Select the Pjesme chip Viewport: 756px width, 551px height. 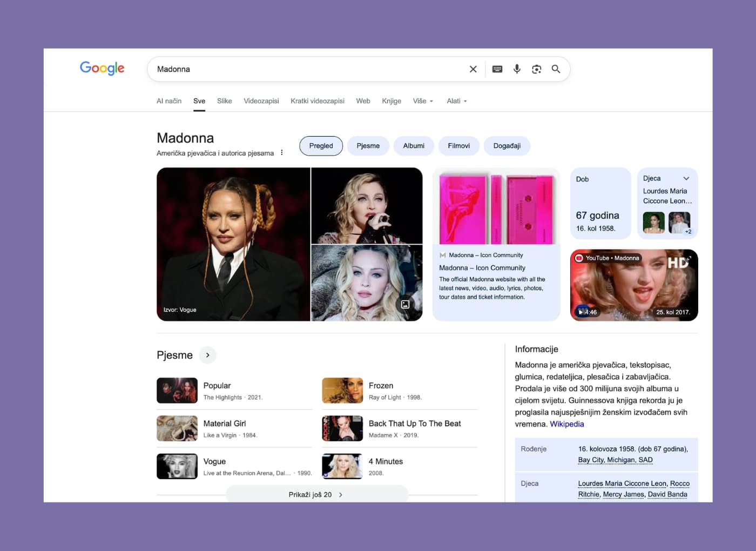pyautogui.click(x=368, y=146)
